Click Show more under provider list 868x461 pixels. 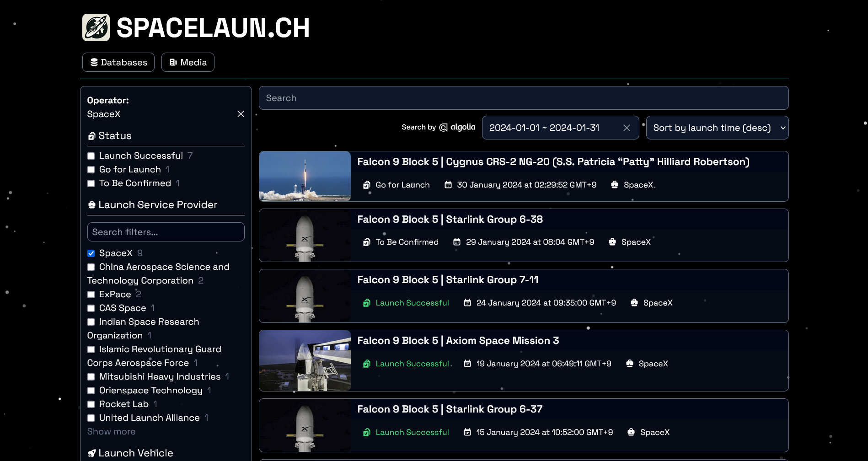coord(111,431)
